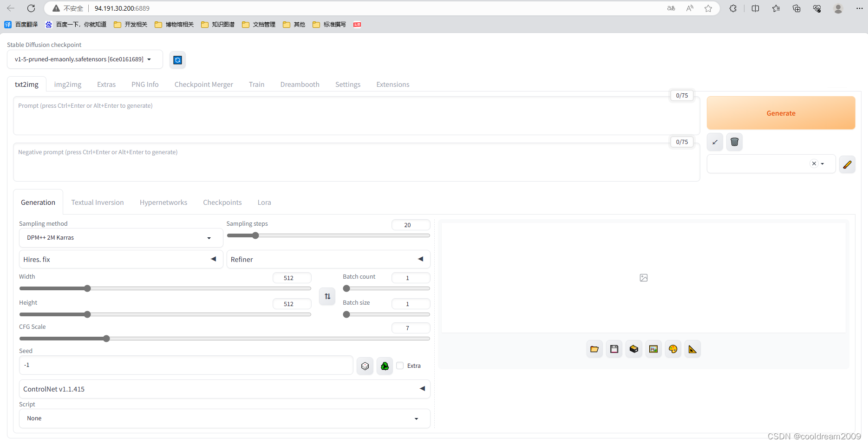Open the PNG Info tab
868x444 pixels.
145,85
